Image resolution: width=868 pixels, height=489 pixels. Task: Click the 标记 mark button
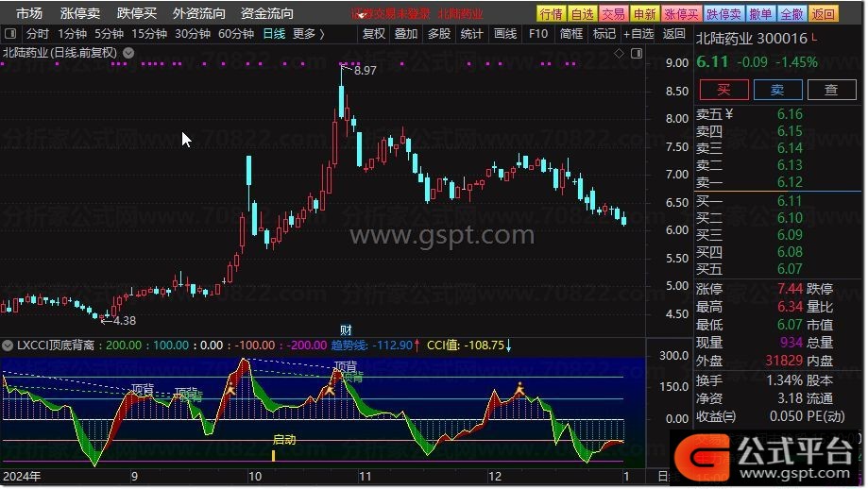click(x=604, y=34)
